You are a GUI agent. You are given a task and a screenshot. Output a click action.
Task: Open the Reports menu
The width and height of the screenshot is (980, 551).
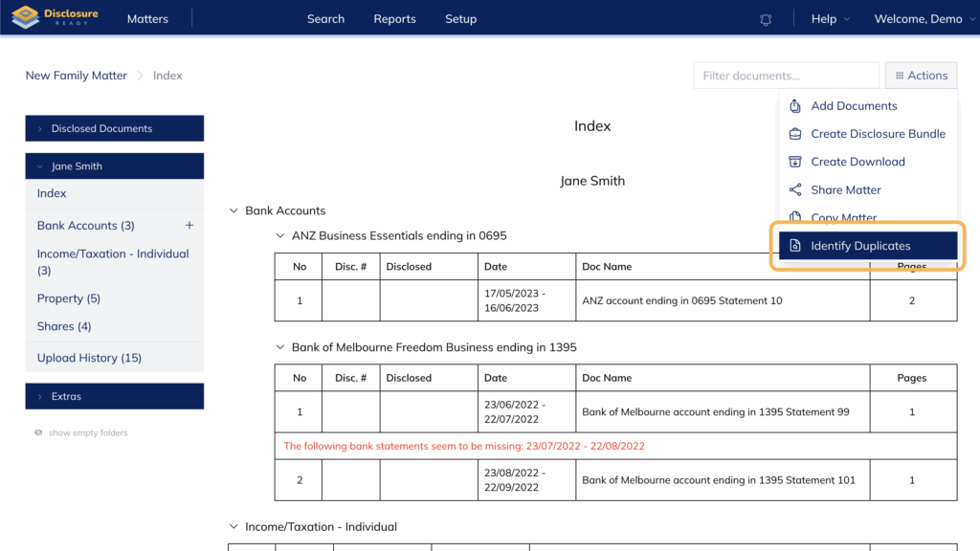click(x=394, y=19)
